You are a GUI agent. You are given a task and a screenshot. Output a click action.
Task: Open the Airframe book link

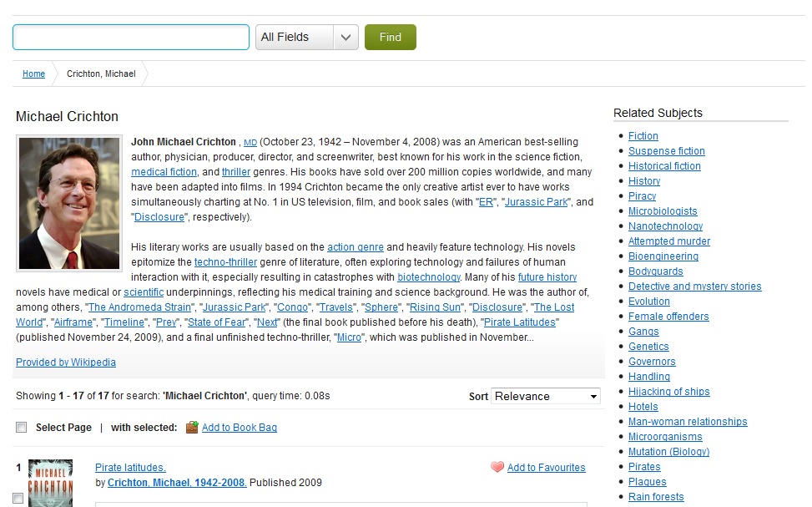pos(73,322)
